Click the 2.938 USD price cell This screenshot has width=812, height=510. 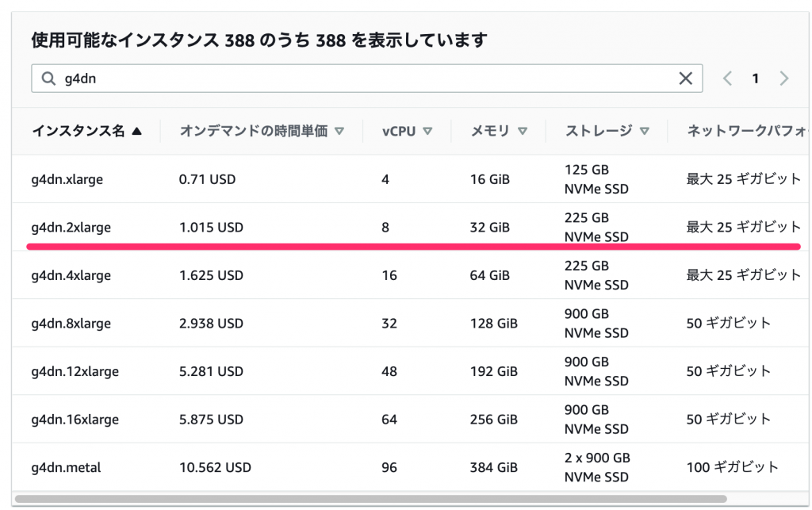pos(211,323)
